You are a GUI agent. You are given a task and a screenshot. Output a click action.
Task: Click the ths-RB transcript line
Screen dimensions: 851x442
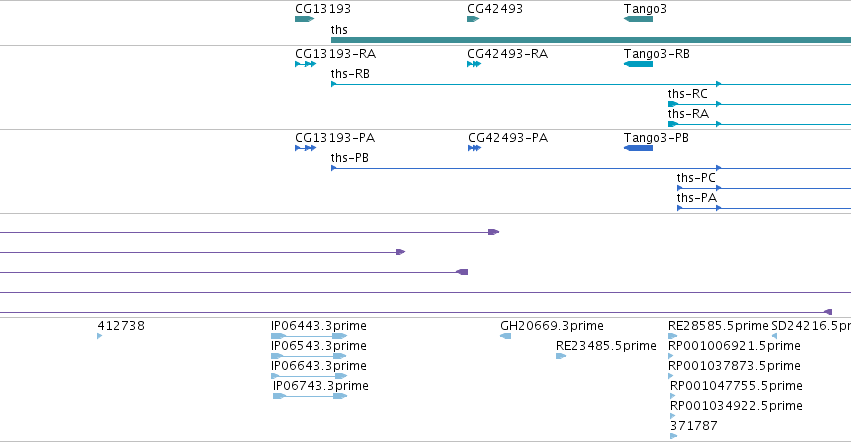tap(591, 84)
